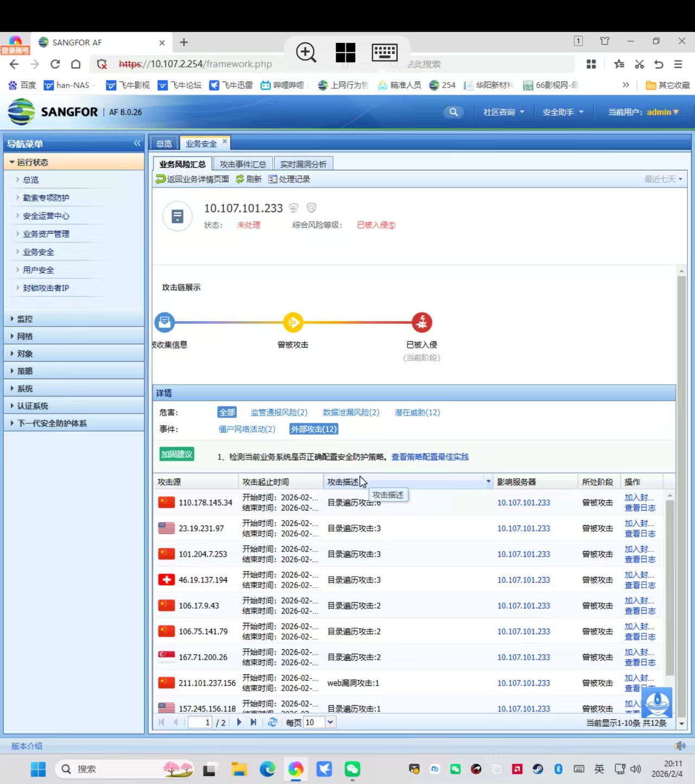Click the browser address bar URL
The height and width of the screenshot is (784, 695).
(195, 64)
